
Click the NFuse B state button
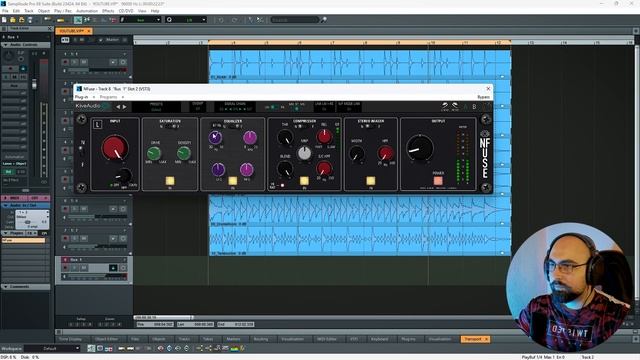pyautogui.click(x=474, y=107)
